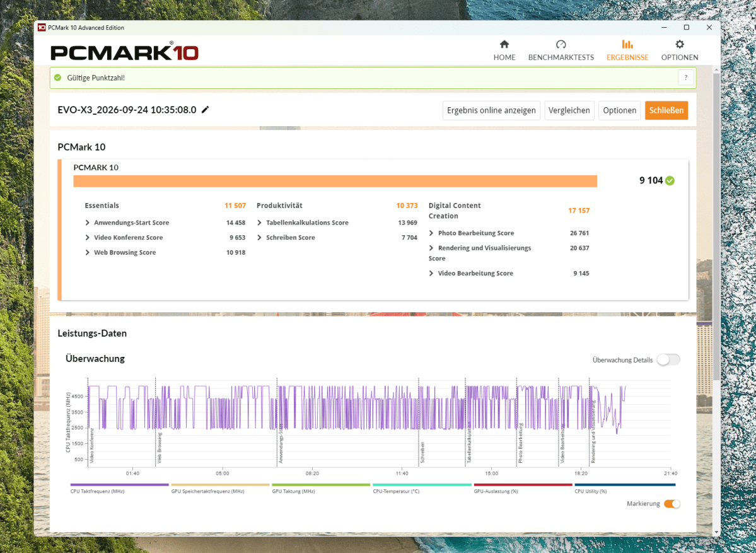Click the Photo Bearbeitung value 26 761
This screenshot has width=756, height=553.
579,233
